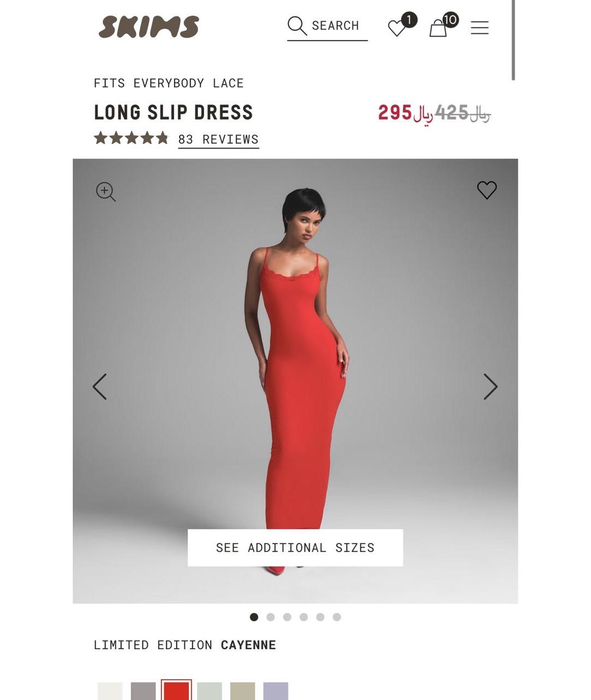Go to second carousel dot
The height and width of the screenshot is (700, 591).
tap(270, 617)
